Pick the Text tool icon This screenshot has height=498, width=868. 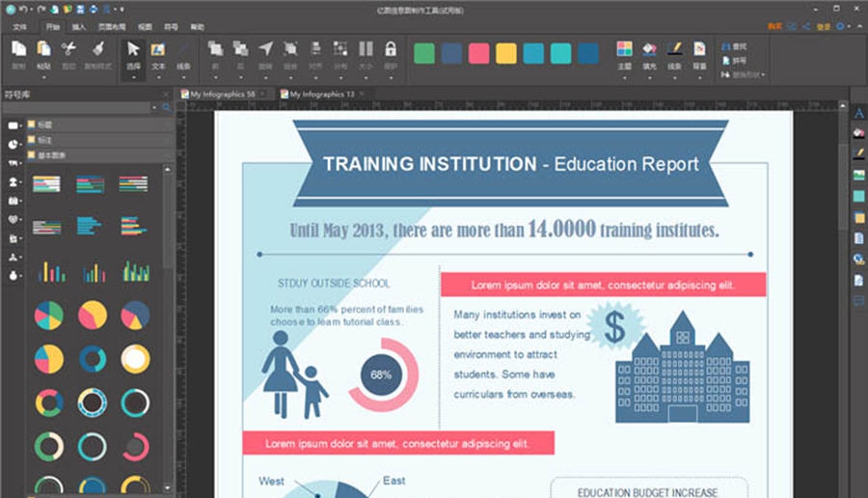(158, 49)
